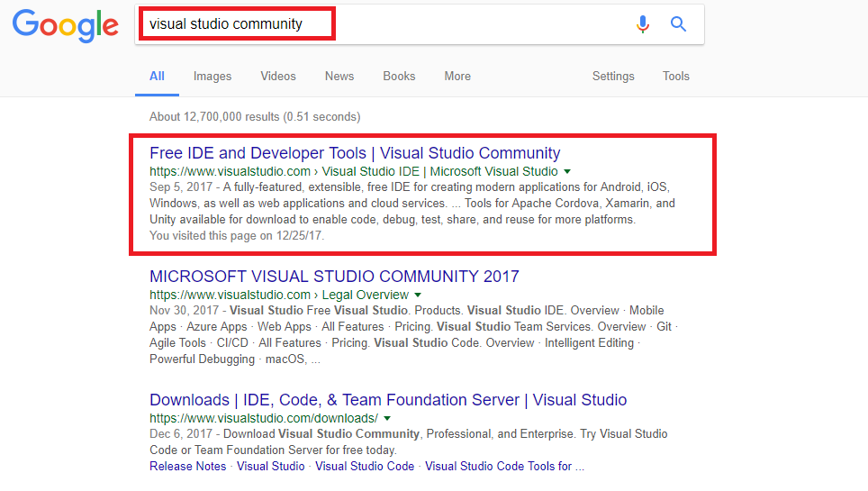Expand the dropdown arrow beside 'Legal Overview'
The height and width of the screenshot is (491, 868).
click(418, 296)
